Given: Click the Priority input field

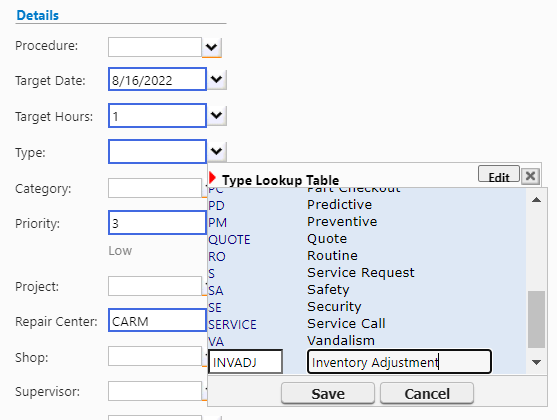Looking at the screenshot, I should click(157, 223).
